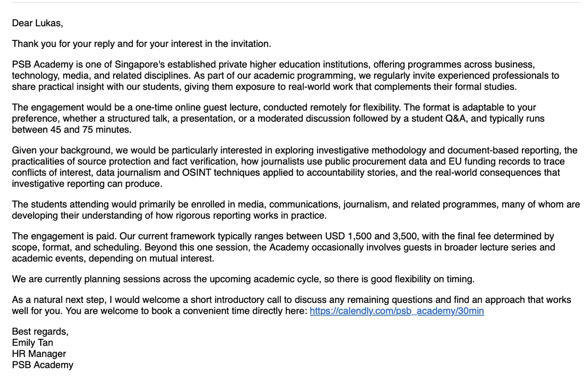
Task: Click the "HR Manager" title line
Action: (x=39, y=354)
